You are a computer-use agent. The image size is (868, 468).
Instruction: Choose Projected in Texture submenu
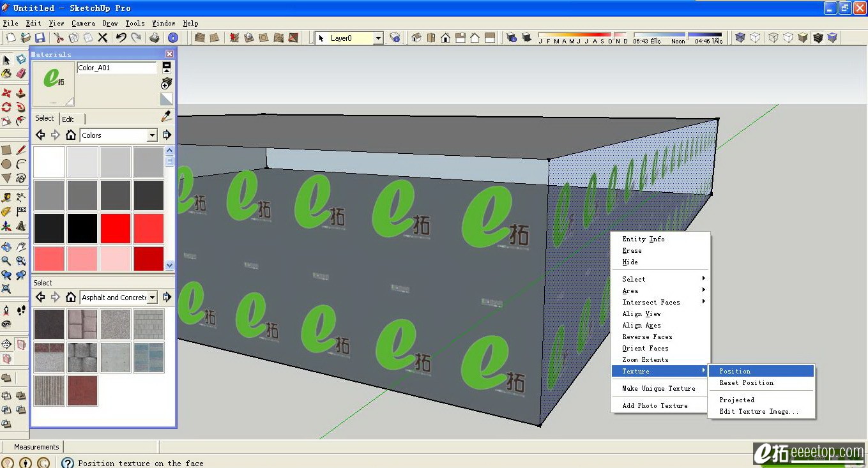(761, 400)
